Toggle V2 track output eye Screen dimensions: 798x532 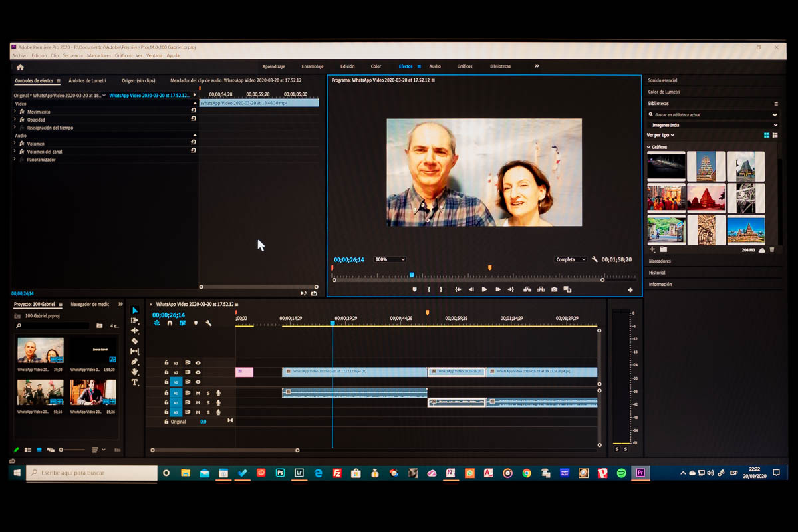[198, 372]
